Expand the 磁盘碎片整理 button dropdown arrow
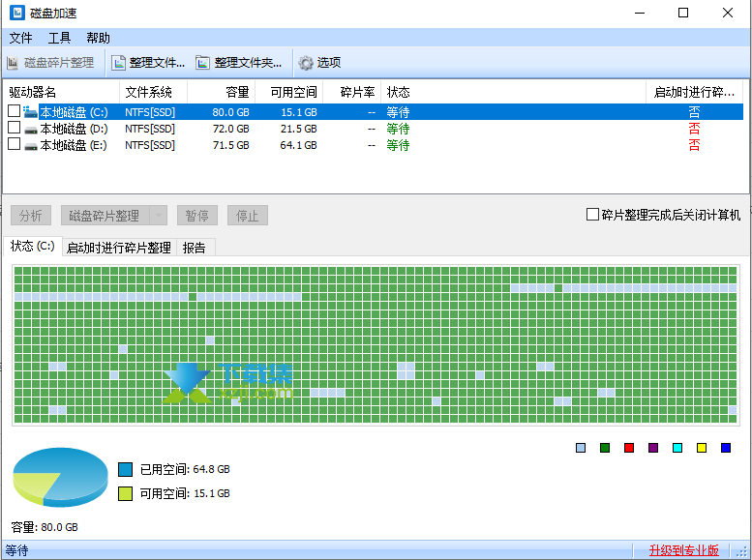 159,216
